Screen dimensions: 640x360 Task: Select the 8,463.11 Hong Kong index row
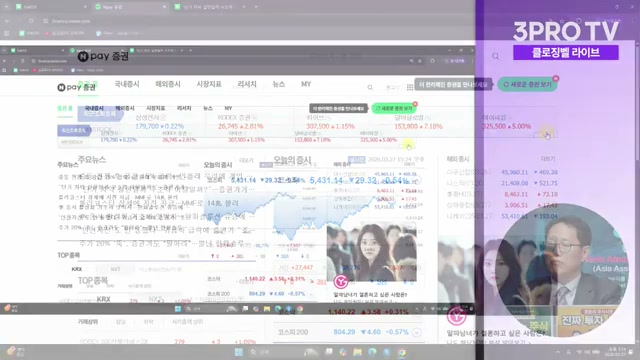click(x=502, y=194)
